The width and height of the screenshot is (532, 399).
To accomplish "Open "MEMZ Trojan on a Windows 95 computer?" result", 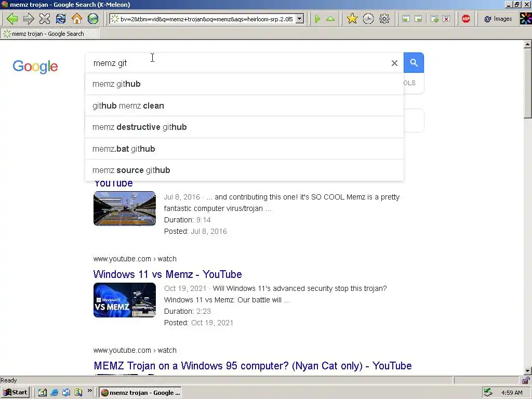I will pyautogui.click(x=253, y=366).
